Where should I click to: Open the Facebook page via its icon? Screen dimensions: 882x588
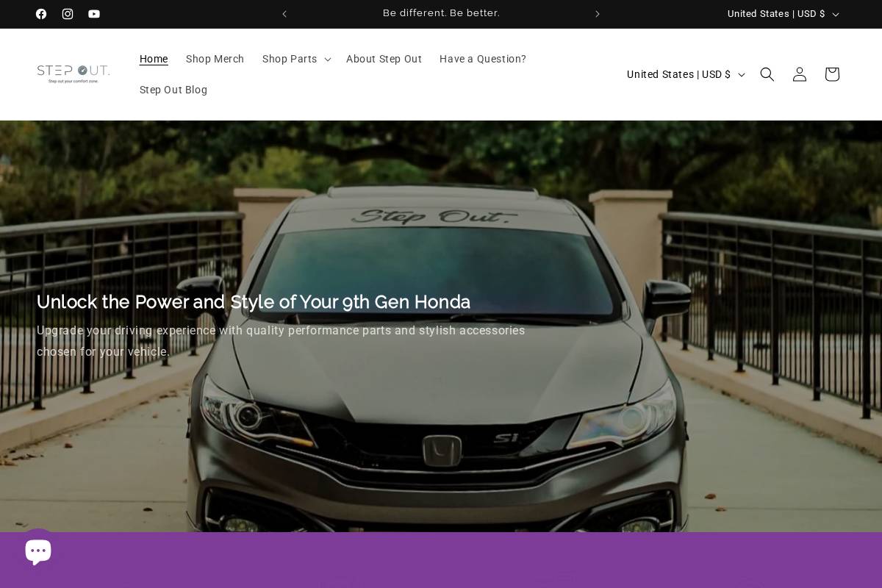pos(41,14)
